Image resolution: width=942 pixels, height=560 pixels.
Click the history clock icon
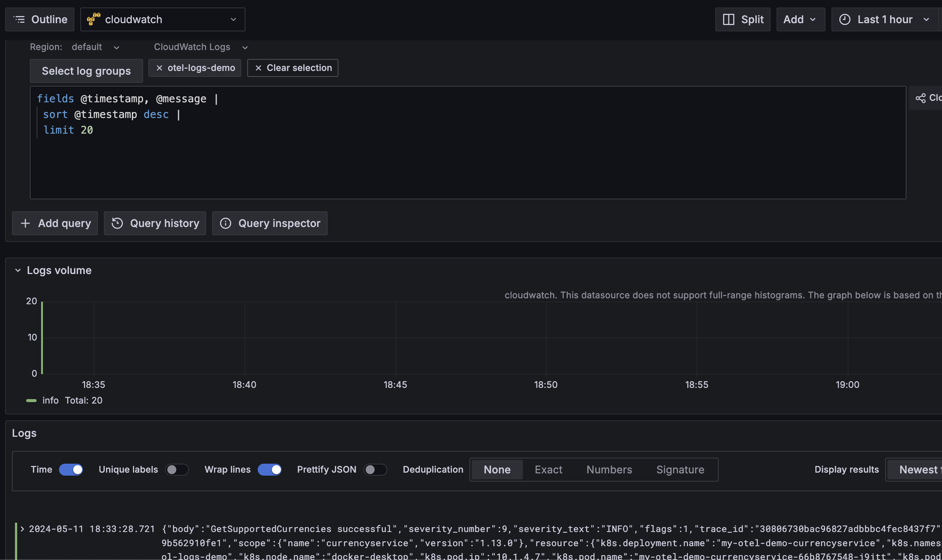click(117, 223)
